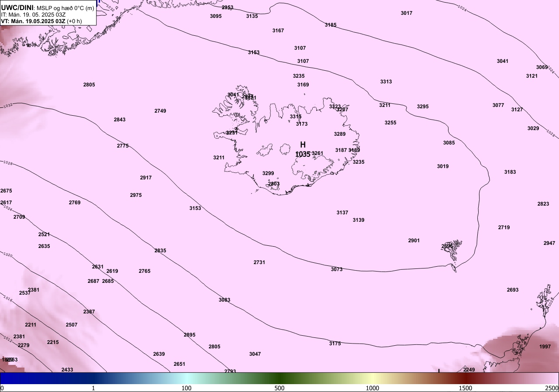Click the height value 2719
The width and height of the screenshot is (559, 392).
pyautogui.click(x=504, y=227)
